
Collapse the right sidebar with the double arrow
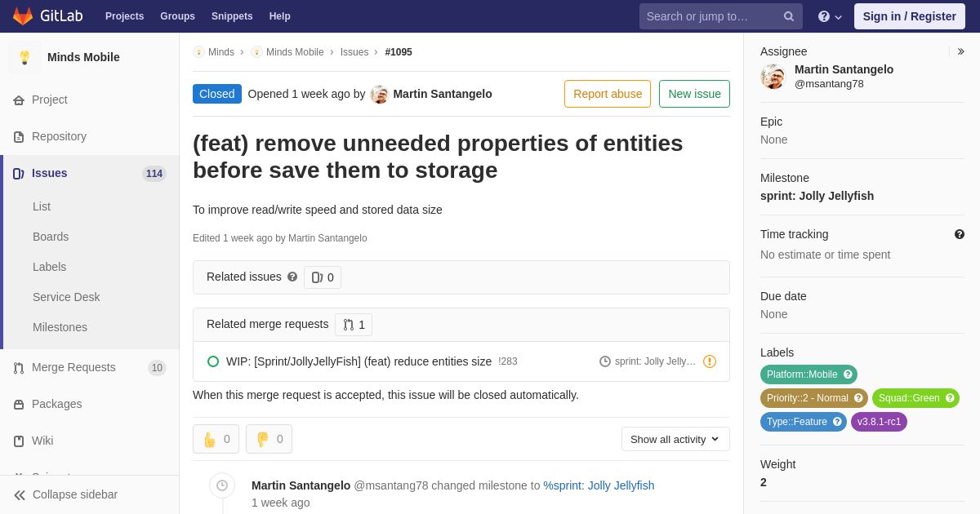click(960, 51)
